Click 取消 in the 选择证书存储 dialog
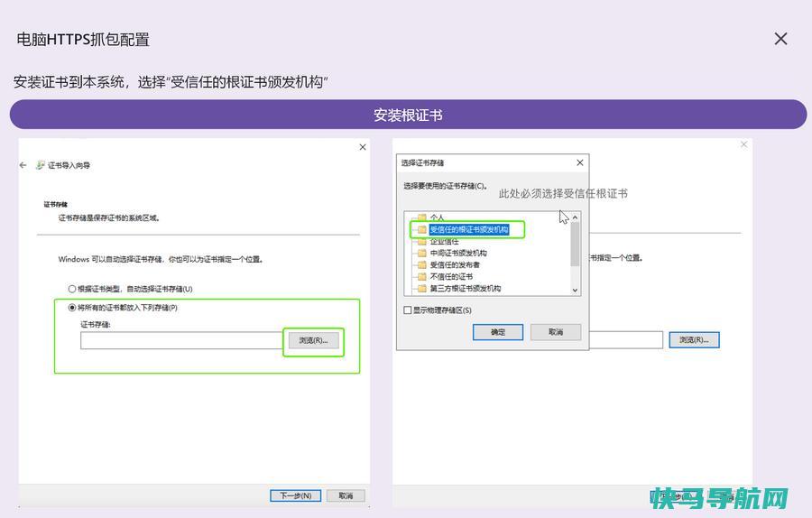Screen dimensions: 812x518 coord(556,332)
